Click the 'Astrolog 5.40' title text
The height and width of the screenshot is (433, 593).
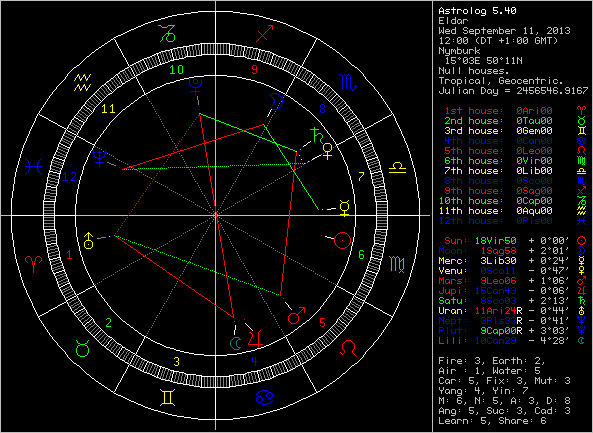coord(477,11)
